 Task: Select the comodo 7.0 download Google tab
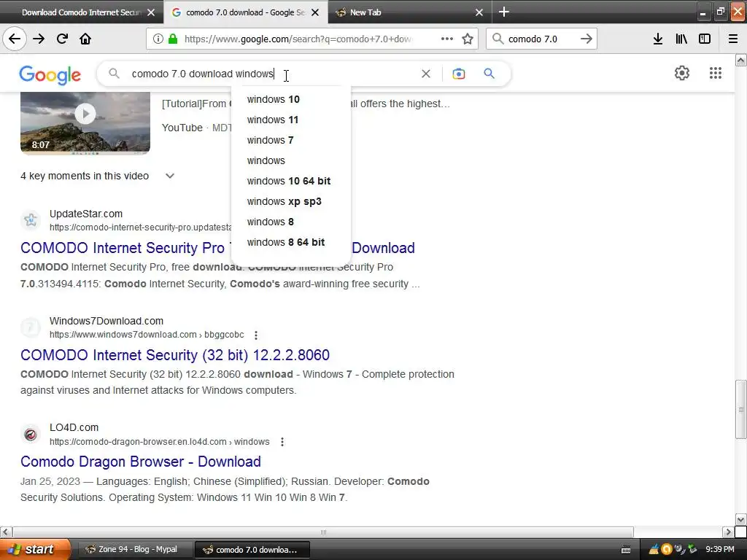point(245,12)
